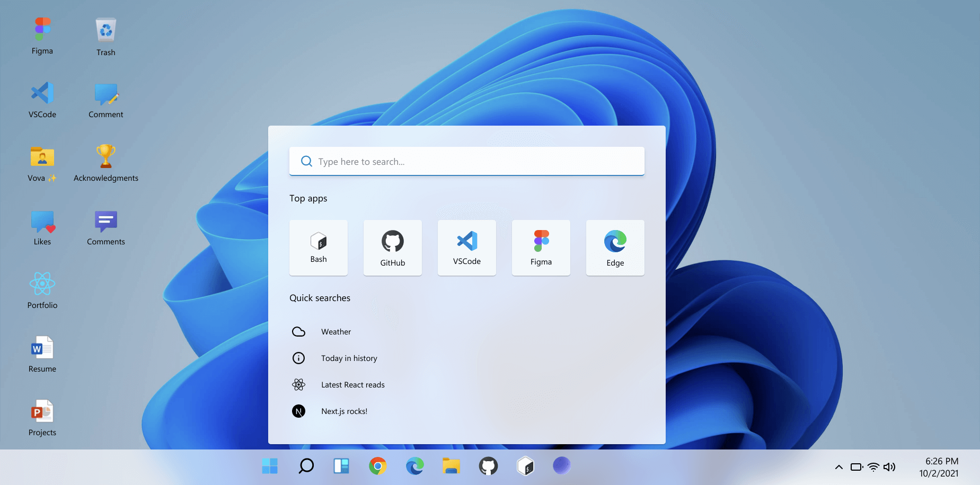Click the purple sphere taskbar icon
This screenshot has width=980, height=485.
[562, 465]
